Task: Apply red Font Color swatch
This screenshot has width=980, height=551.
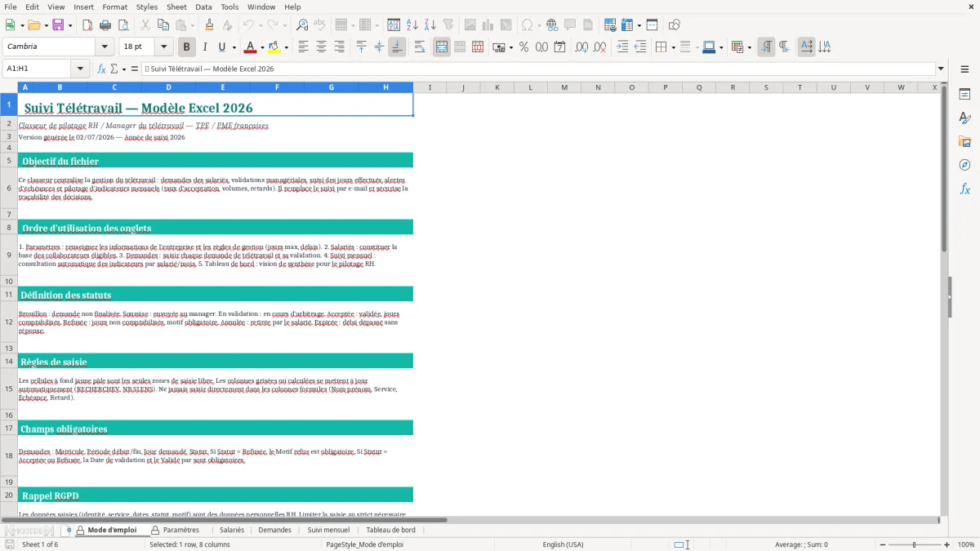Action: pyautogui.click(x=251, y=47)
